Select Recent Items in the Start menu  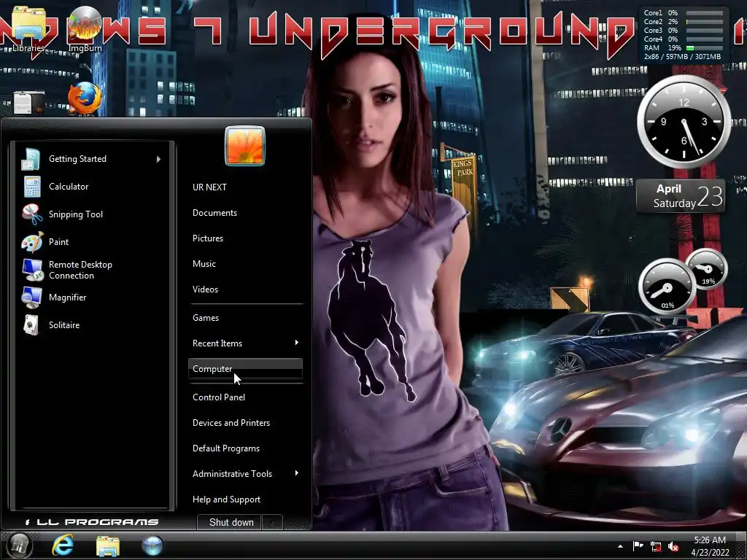tap(245, 343)
